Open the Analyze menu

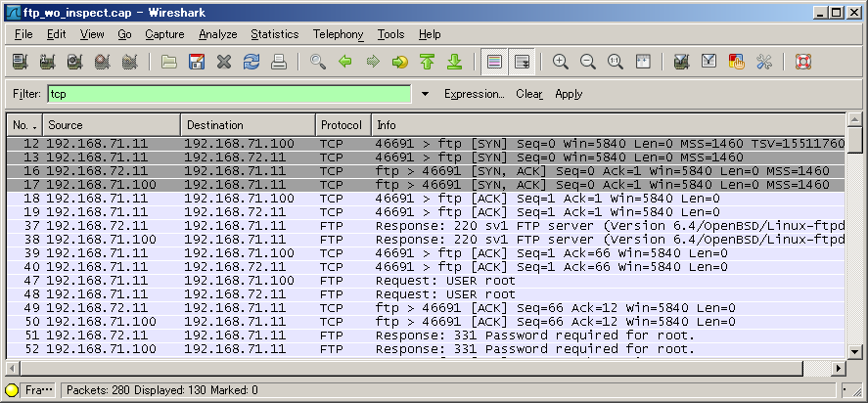218,34
